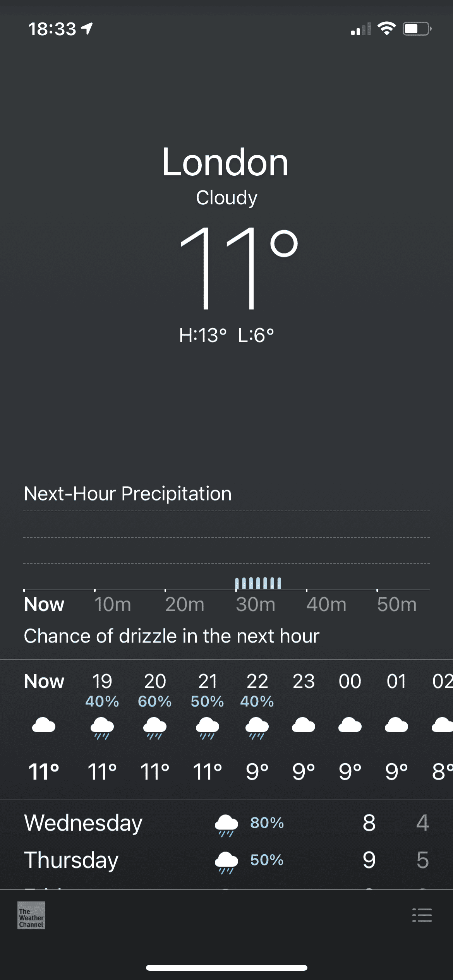Tap the Now cloud icon in hourly forecast
The height and width of the screenshot is (980, 453).
(44, 725)
